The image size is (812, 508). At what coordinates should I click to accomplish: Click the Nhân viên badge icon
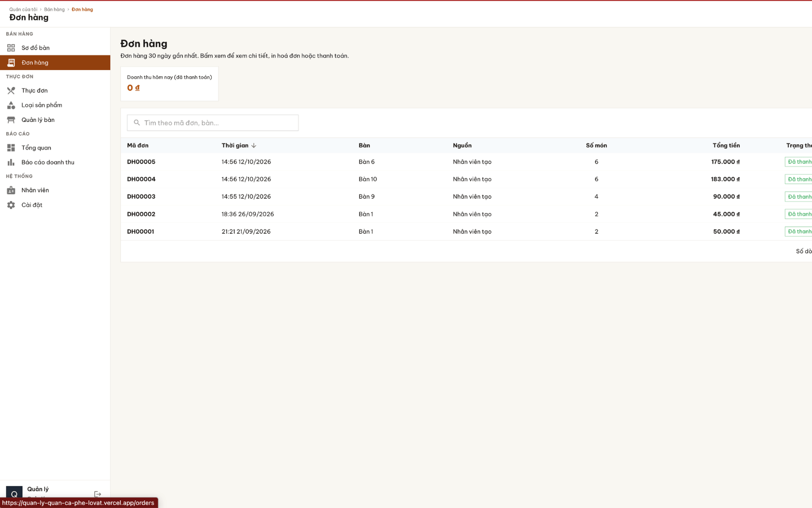(11, 190)
